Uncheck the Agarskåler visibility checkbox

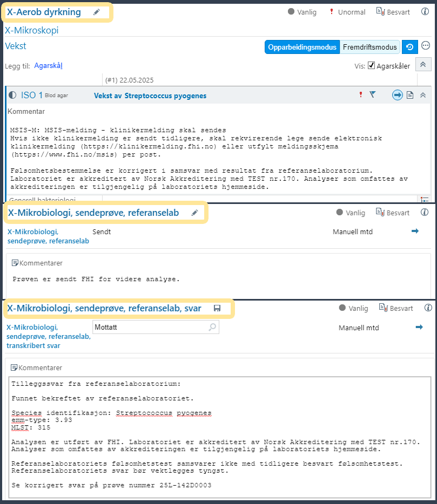pos(371,65)
